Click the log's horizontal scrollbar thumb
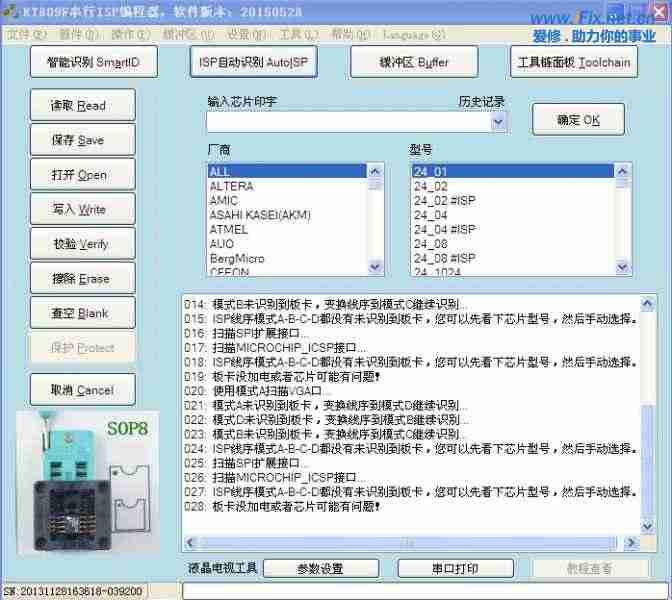The width and height of the screenshot is (672, 600). (407, 543)
